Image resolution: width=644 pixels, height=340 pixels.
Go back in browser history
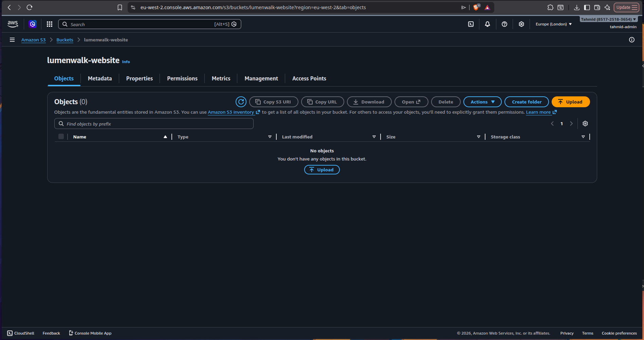click(9, 7)
